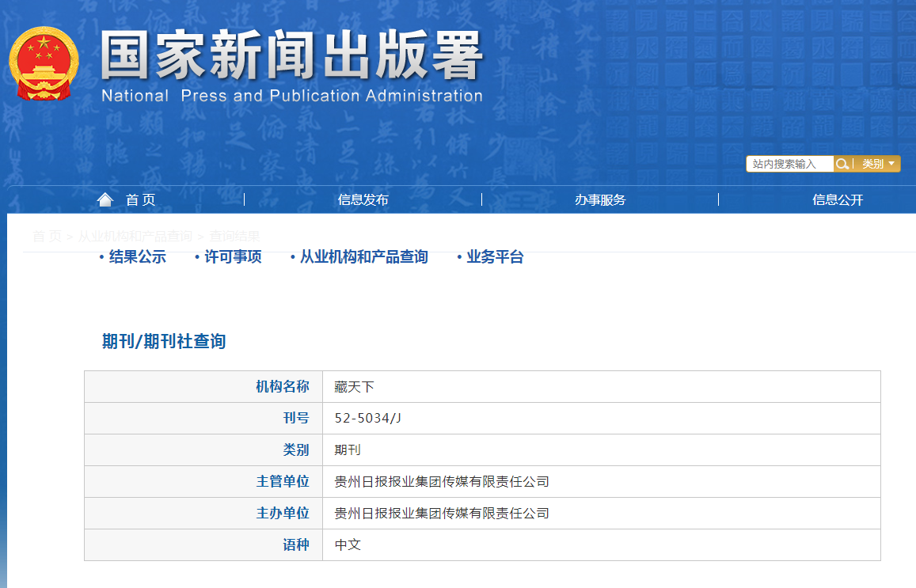Click the serial number 52-5034/J cell
The width and height of the screenshot is (916, 588).
pos(368,419)
